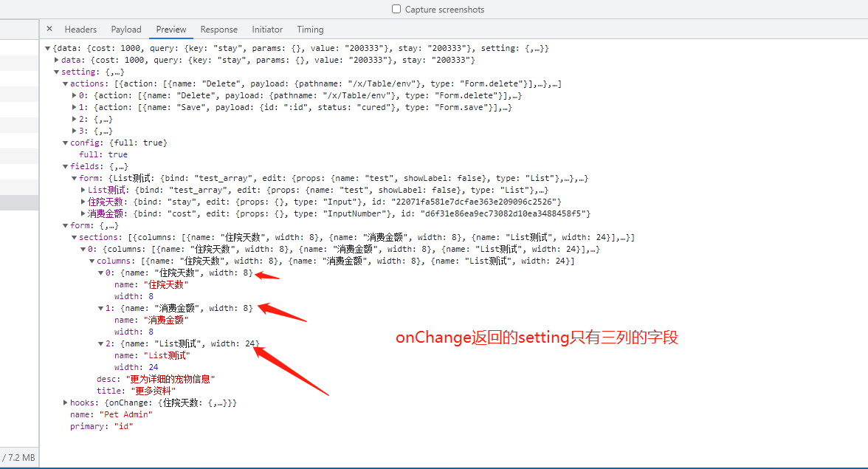
Task: Expand the List测试 form field
Action: (x=82, y=189)
